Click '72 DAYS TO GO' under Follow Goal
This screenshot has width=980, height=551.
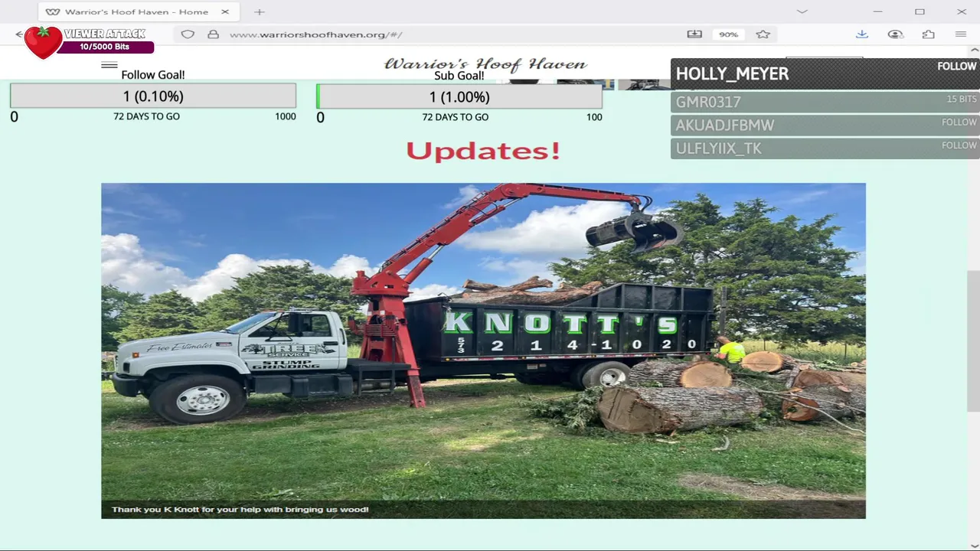146,116
